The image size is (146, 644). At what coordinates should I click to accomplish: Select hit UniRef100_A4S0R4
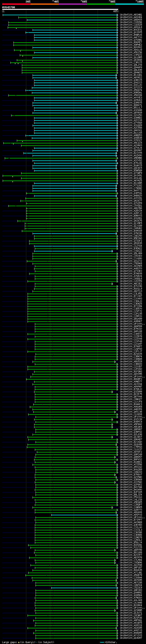pyautogui.click(x=131, y=18)
